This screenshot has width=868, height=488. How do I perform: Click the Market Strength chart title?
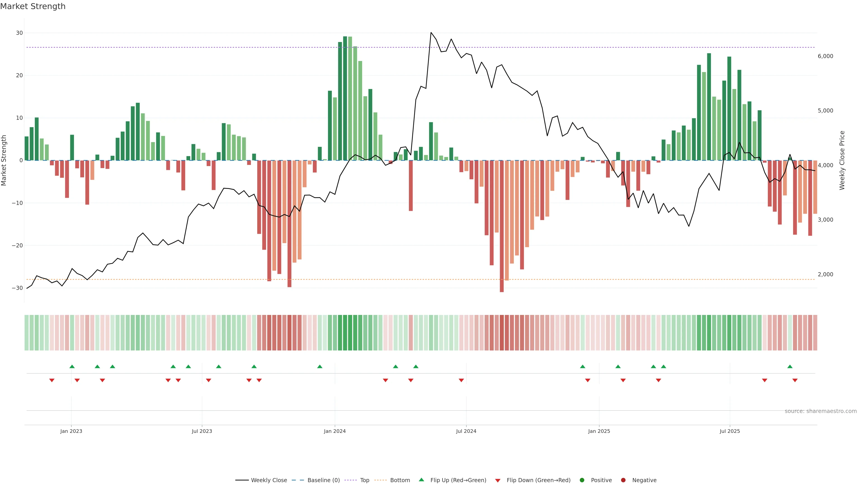(33, 6)
